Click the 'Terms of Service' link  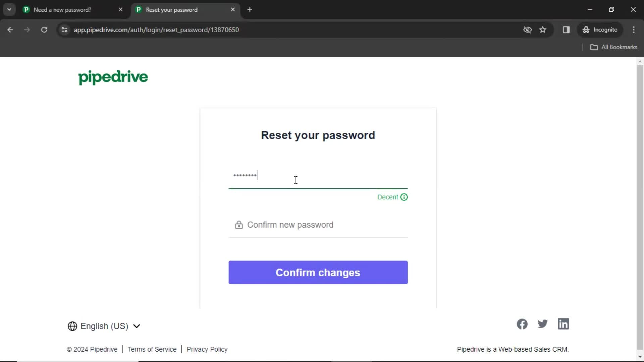pos(152,349)
